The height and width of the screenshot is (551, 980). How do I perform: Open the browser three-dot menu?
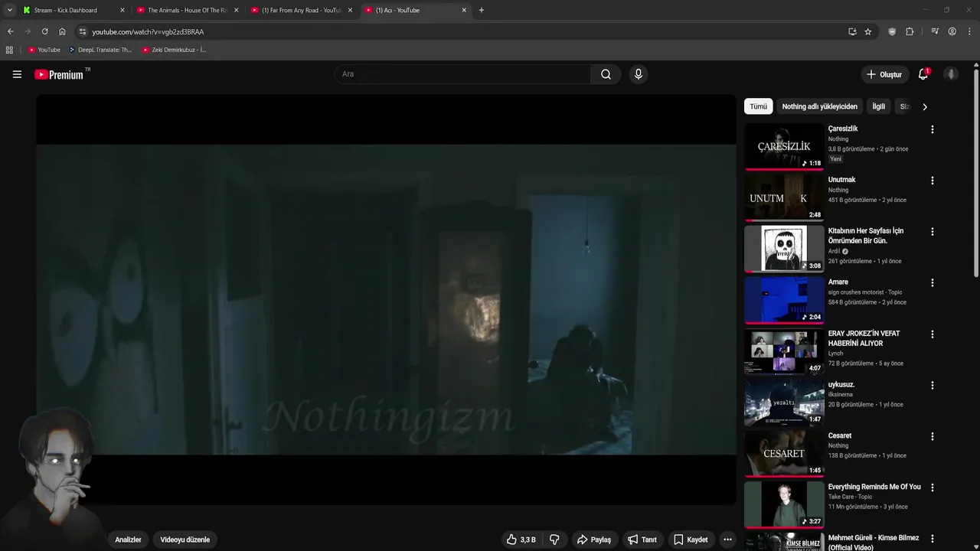(x=969, y=31)
